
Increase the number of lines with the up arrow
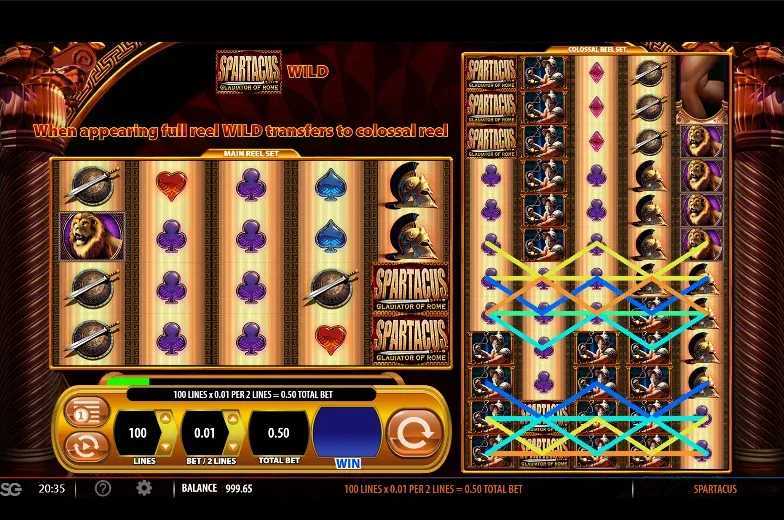point(166,418)
